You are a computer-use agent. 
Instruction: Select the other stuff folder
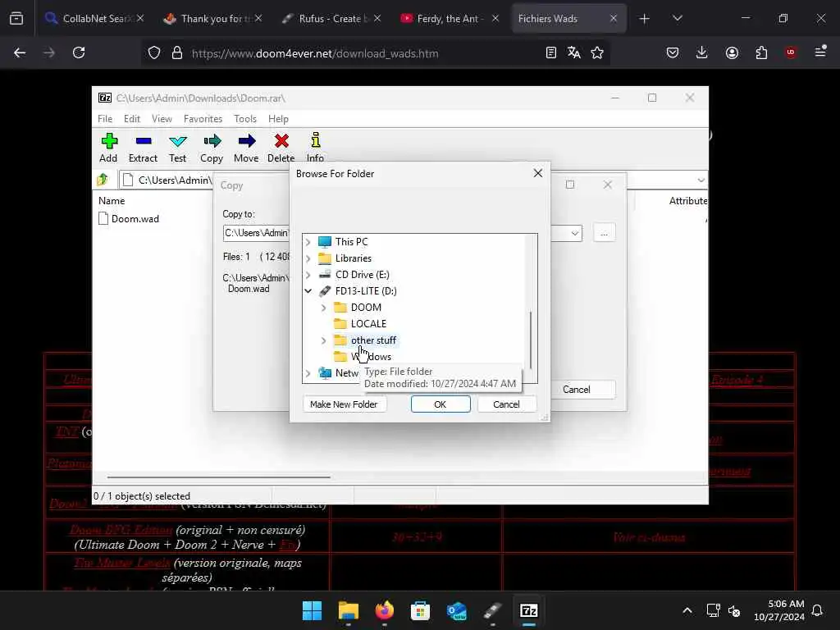point(373,340)
